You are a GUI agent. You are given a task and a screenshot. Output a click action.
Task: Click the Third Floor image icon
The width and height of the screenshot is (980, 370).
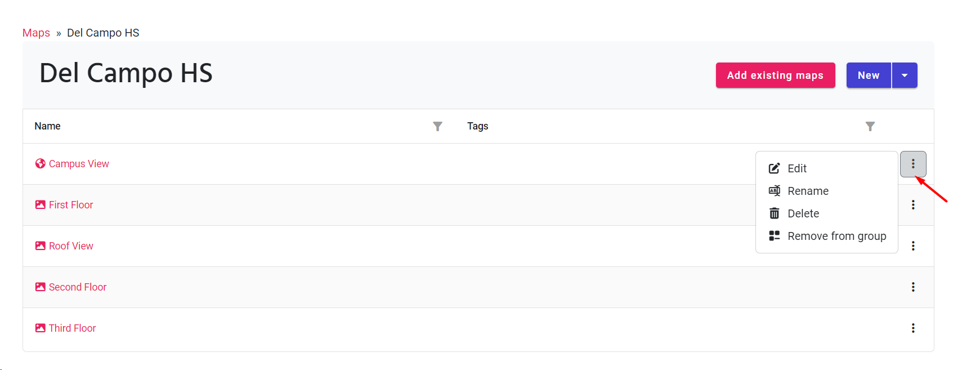click(40, 328)
